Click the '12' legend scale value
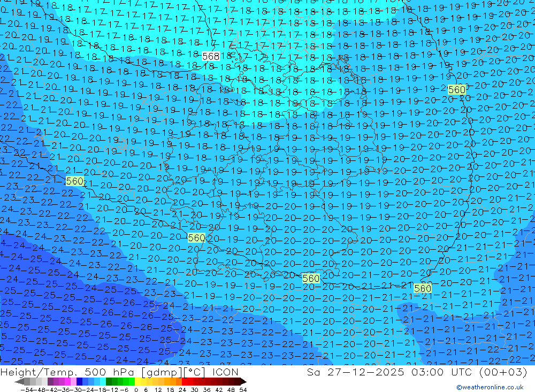This screenshot has width=535, height=392. [x=158, y=390]
